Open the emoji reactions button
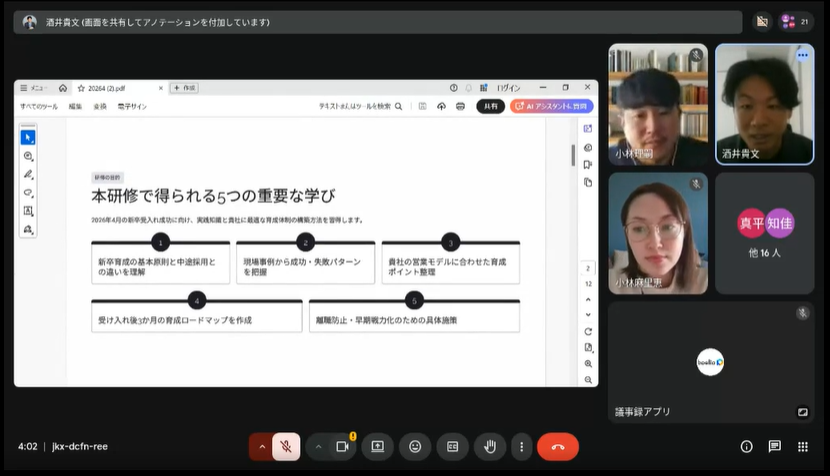Screen dimensions: 830x476 coord(415,447)
